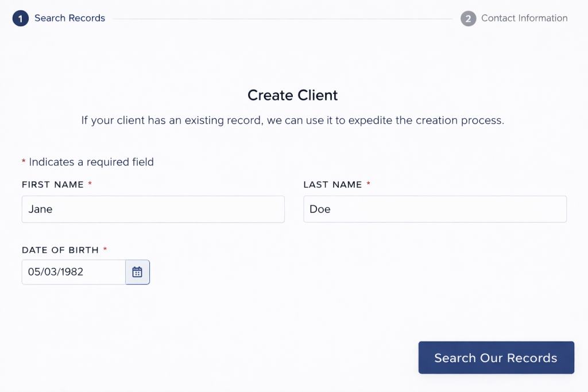Click the DATE OF BIRTH field label
The image size is (588, 392).
(x=60, y=250)
